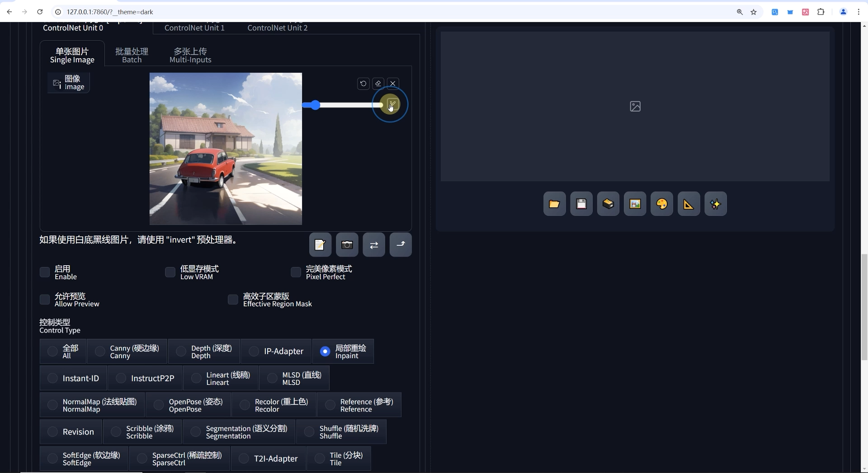This screenshot has width=868, height=473.
Task: Send image to img2img picture icon
Action: (x=635, y=204)
